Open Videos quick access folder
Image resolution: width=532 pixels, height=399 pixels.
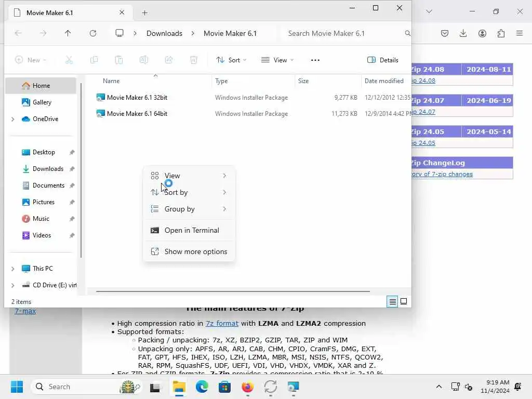click(x=41, y=235)
